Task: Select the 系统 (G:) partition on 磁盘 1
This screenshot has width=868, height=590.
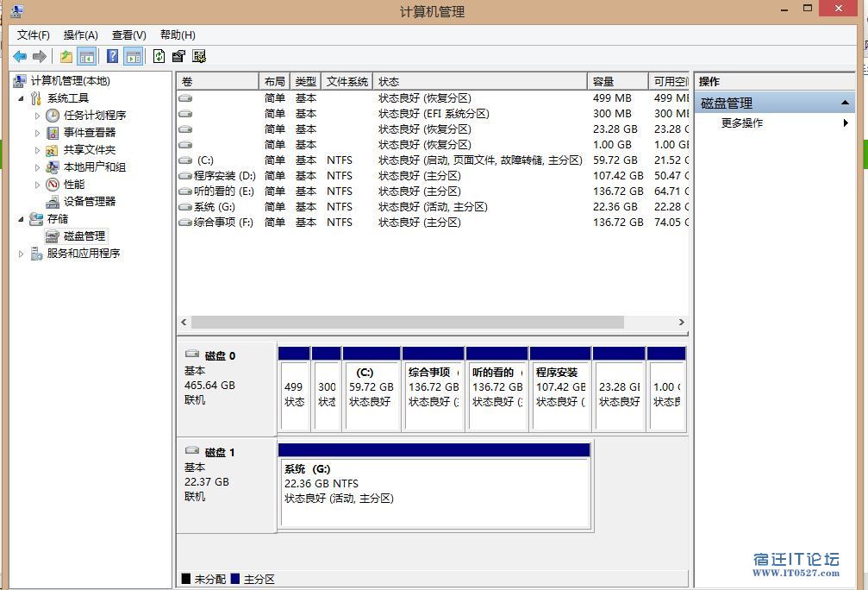Action: coord(434,486)
